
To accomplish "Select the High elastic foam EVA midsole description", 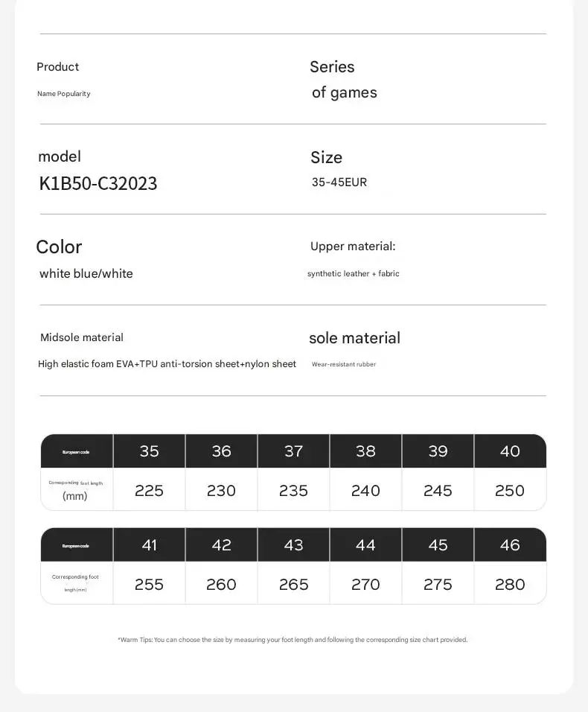I will (x=167, y=363).
